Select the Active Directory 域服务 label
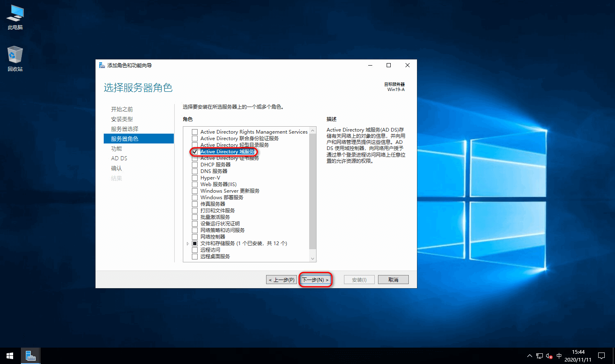The image size is (615, 364). coord(227,152)
